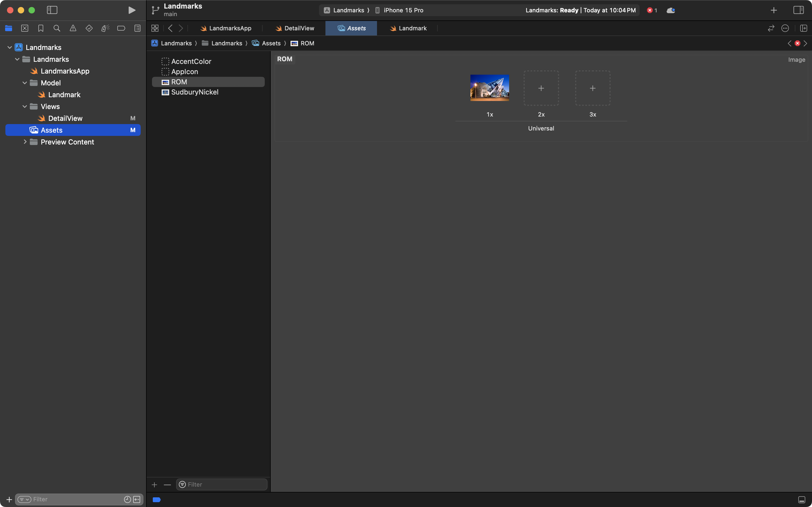Open the Report navigator list icon
The image size is (812, 507).
137,28
